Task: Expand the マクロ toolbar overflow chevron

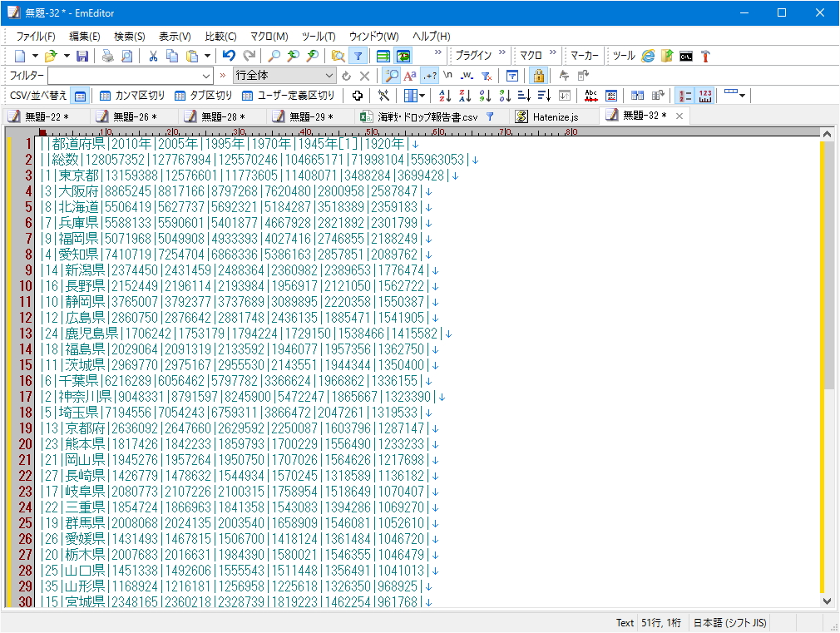Action: coord(552,52)
